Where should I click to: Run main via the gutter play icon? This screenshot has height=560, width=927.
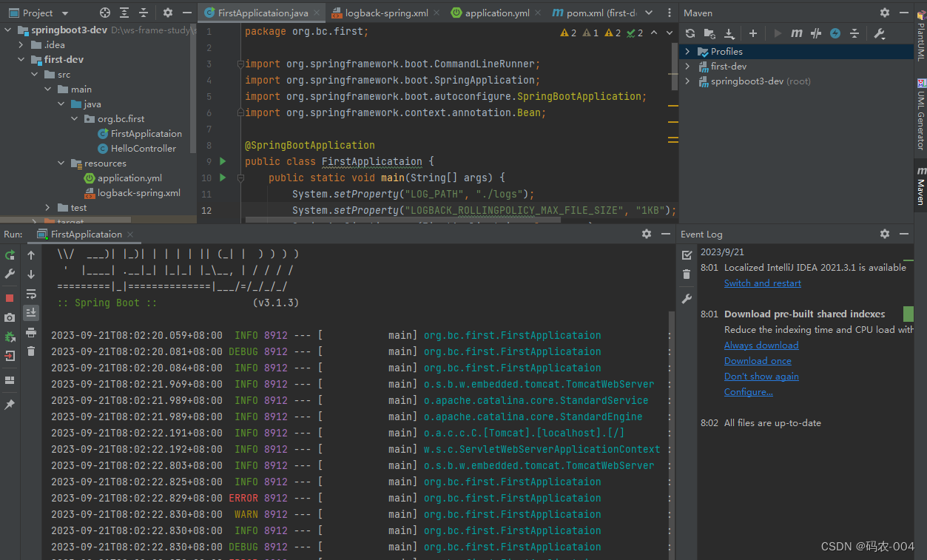coord(222,178)
